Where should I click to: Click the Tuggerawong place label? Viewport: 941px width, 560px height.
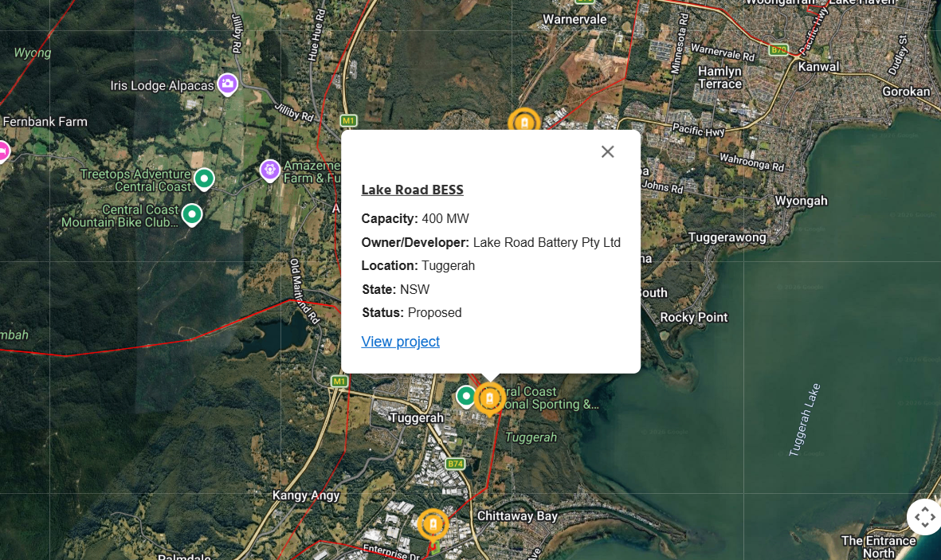727,237
